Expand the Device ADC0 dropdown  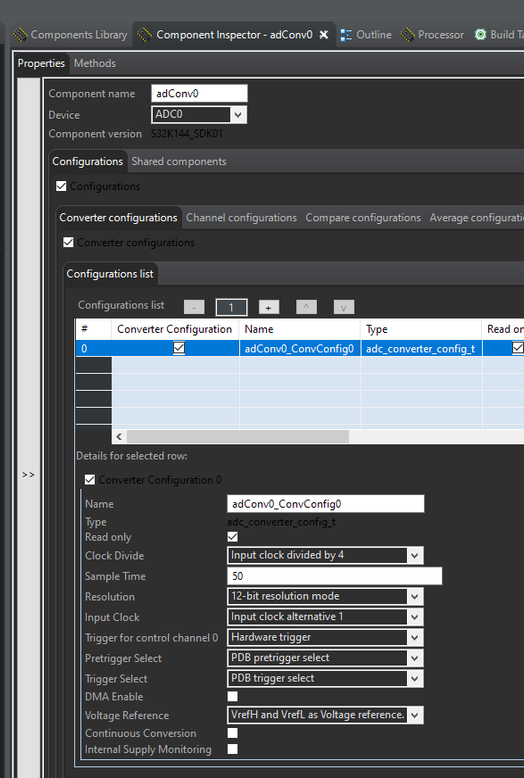click(198, 115)
